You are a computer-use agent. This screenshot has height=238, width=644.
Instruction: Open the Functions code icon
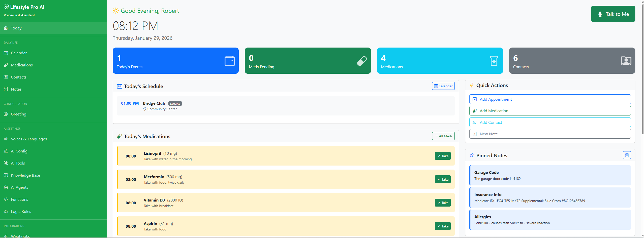[6, 199]
